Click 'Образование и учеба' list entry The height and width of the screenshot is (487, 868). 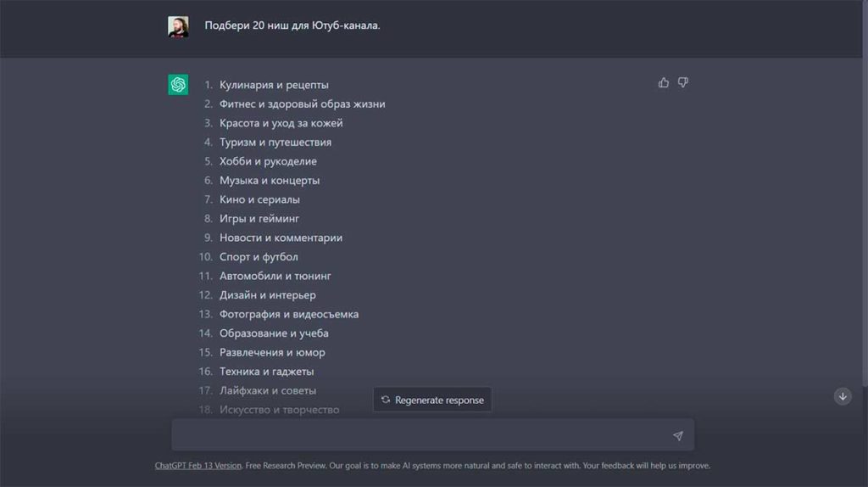coord(274,333)
